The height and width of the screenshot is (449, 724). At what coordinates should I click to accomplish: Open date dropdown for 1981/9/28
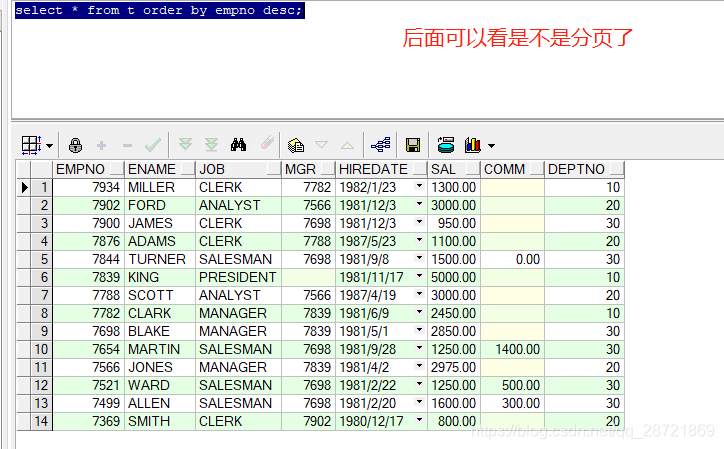tap(419, 348)
